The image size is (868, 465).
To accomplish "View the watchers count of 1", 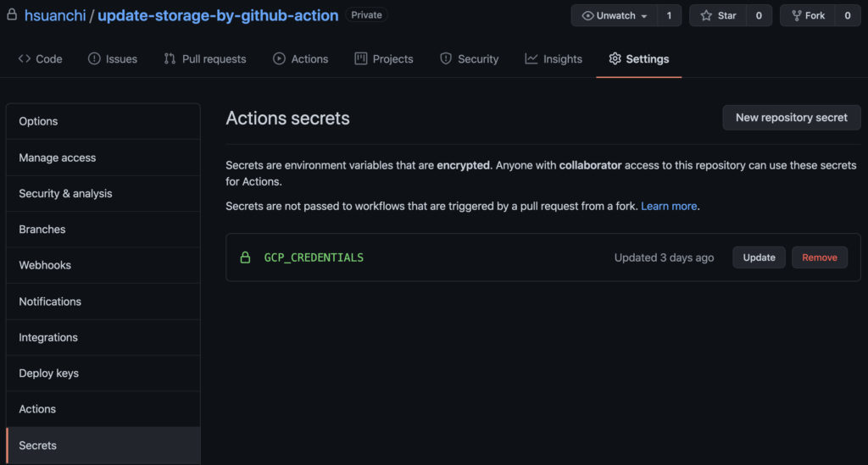I will (669, 15).
